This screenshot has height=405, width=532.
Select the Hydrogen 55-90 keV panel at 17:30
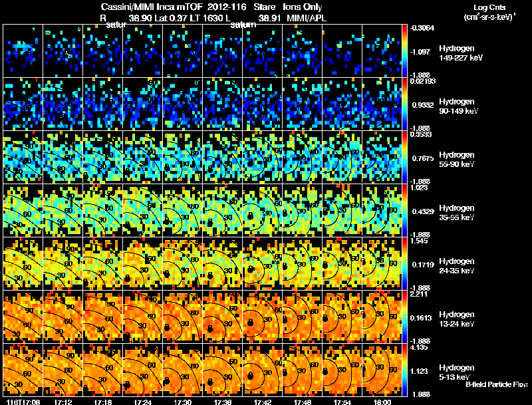[182, 157]
